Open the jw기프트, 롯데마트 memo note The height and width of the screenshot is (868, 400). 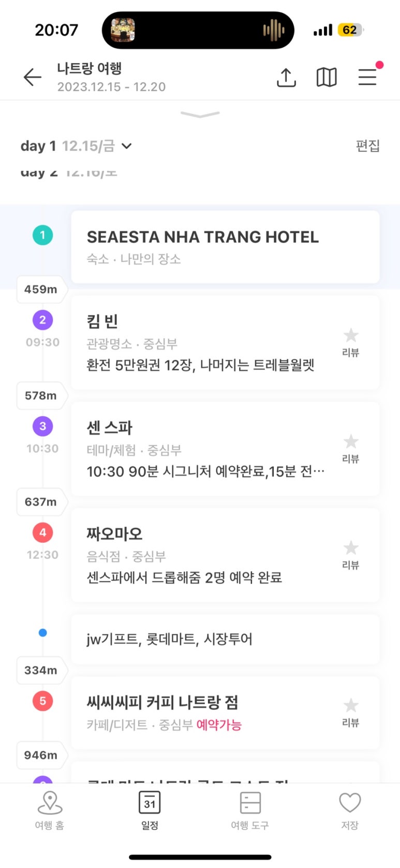225,639
